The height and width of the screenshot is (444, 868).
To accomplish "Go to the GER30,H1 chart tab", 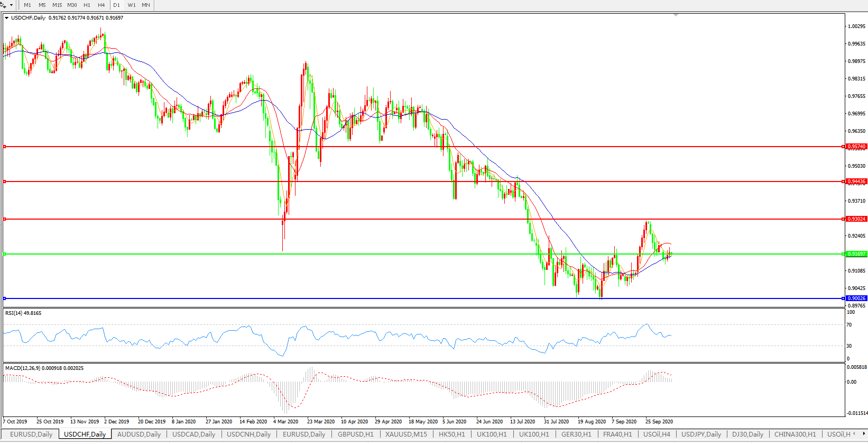I will coord(576,434).
